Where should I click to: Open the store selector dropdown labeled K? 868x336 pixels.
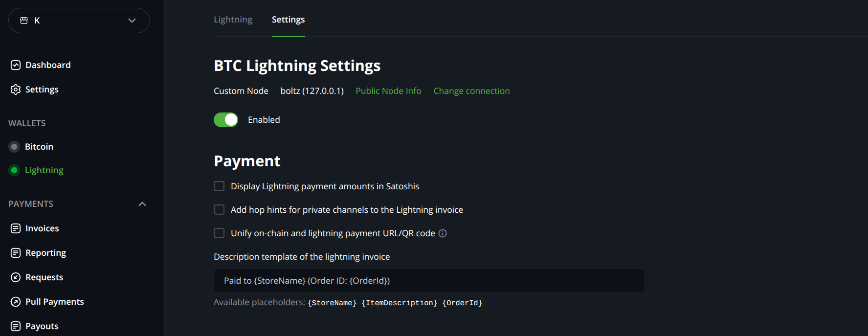[79, 21]
